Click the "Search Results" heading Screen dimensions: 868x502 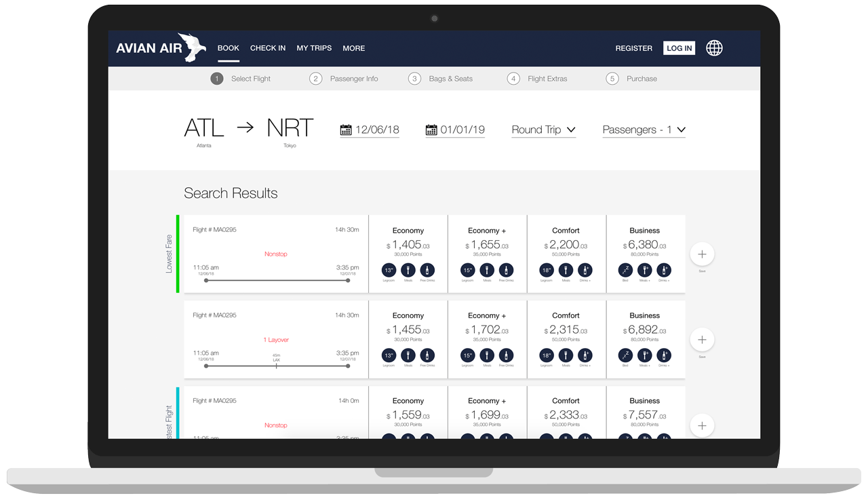pos(231,193)
